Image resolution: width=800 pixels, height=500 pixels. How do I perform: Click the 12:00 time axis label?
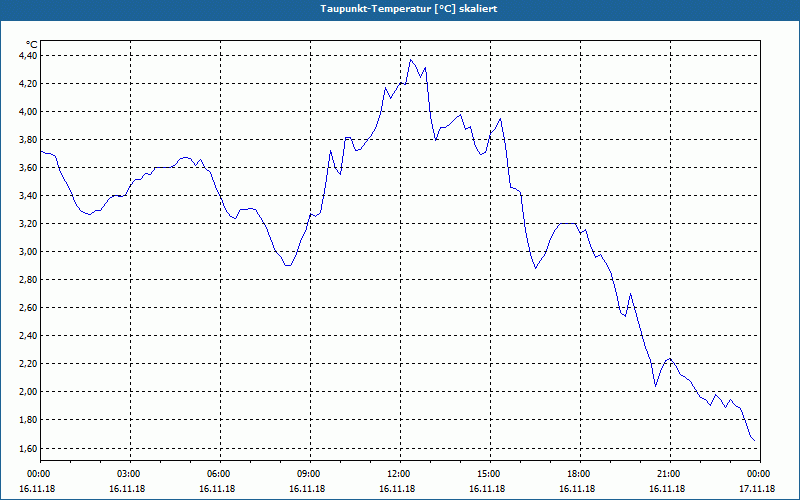coord(399,474)
